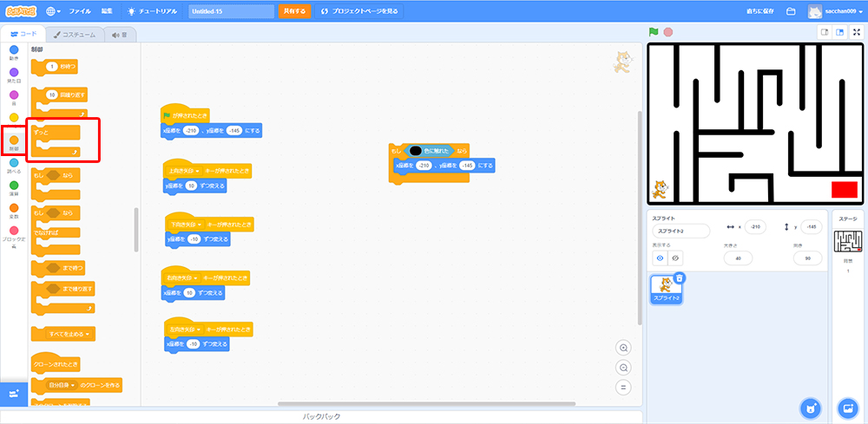Zoom in on the code workspace

pos(623,348)
